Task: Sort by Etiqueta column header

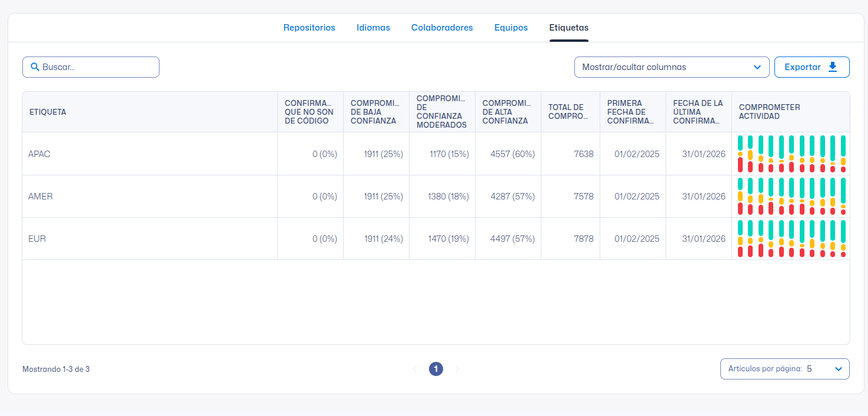Action: click(48, 112)
